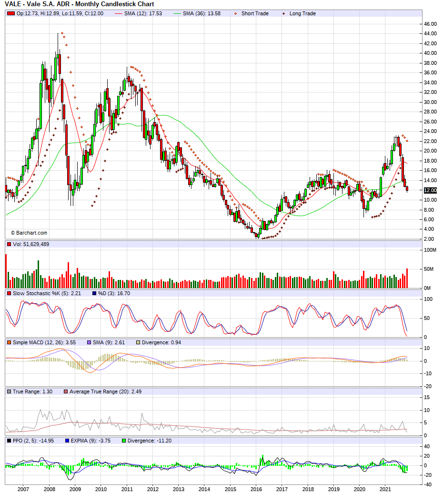443x504 pixels.
Task: Click the SMA (12) red line legend
Action: tap(119, 13)
